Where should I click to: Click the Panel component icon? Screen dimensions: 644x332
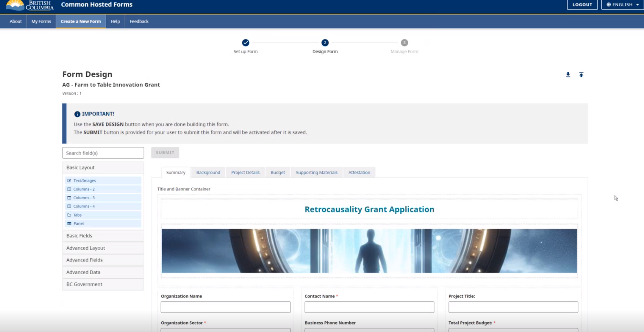69,224
